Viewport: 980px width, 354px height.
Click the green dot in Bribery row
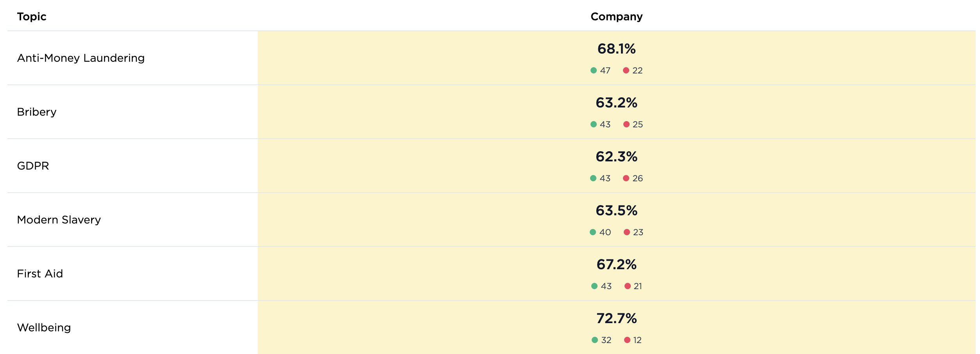pyautogui.click(x=593, y=124)
